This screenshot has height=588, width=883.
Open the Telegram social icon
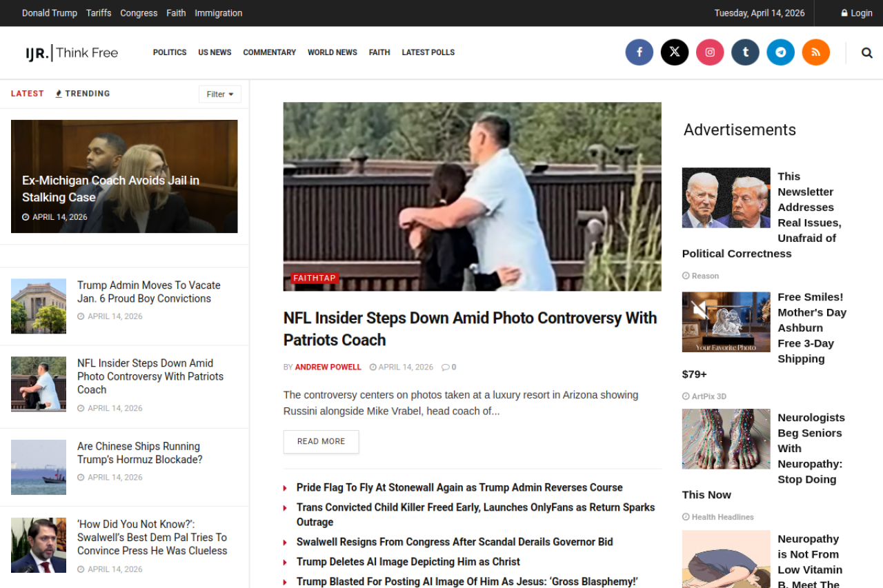[x=780, y=52]
